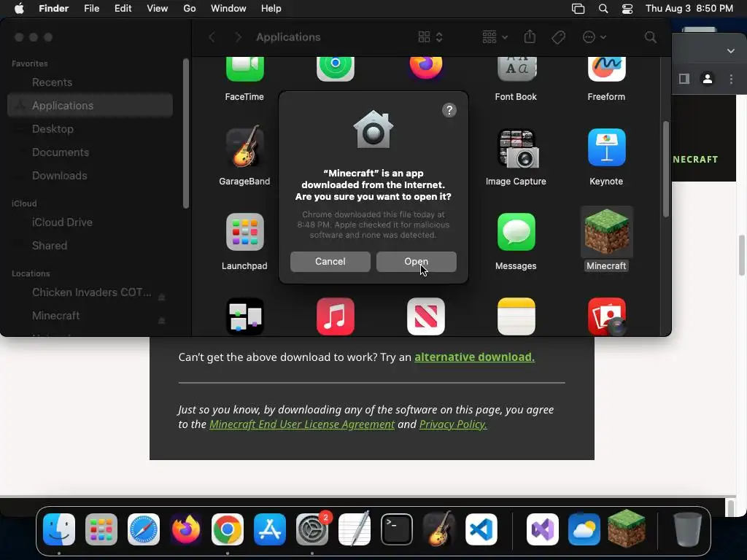This screenshot has height=560, width=747.
Task: Open the Privacy Policy link
Action: tap(453, 424)
